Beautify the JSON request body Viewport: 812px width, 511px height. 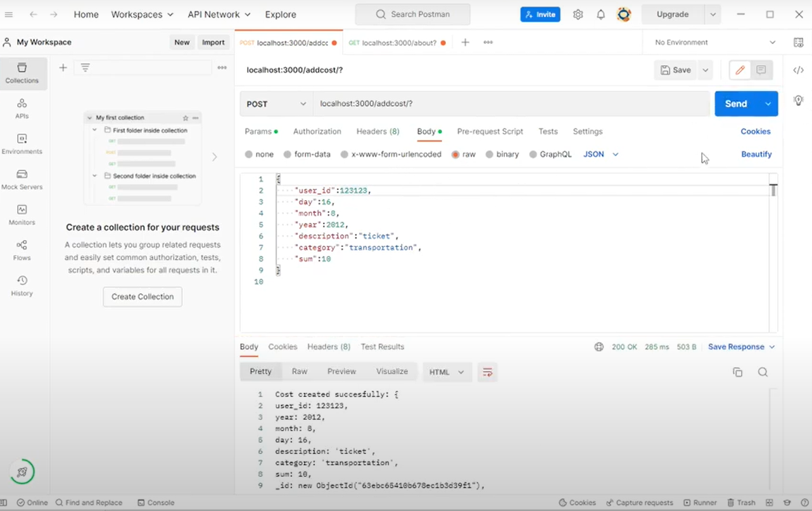(756, 154)
